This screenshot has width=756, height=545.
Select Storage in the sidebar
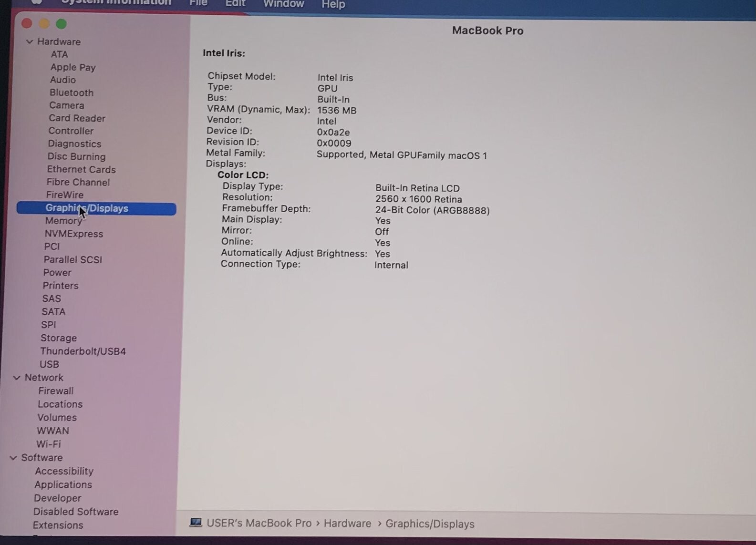point(58,338)
